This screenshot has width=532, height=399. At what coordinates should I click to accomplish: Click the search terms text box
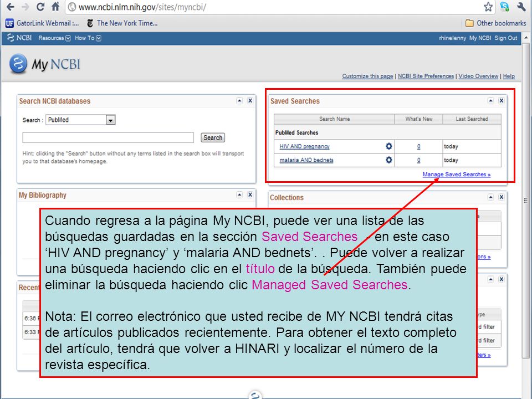[108, 137]
